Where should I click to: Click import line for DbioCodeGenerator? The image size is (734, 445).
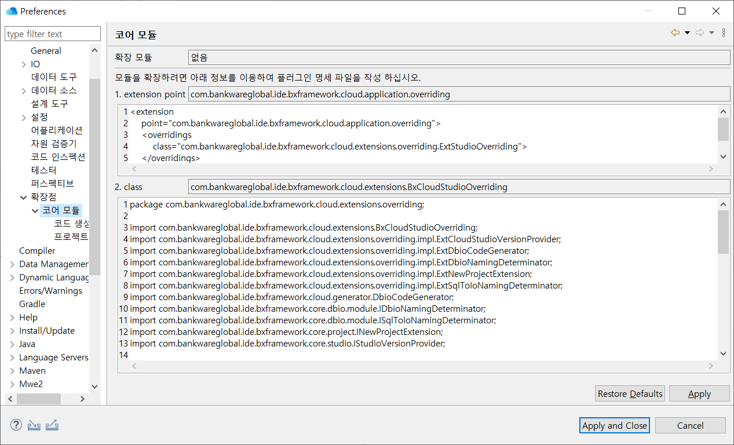pos(292,297)
